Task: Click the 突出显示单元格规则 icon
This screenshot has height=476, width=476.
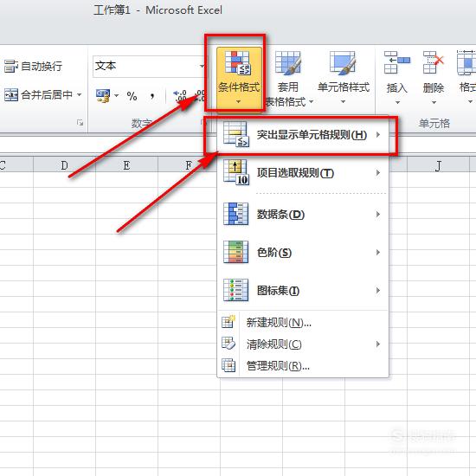Action: point(236,134)
